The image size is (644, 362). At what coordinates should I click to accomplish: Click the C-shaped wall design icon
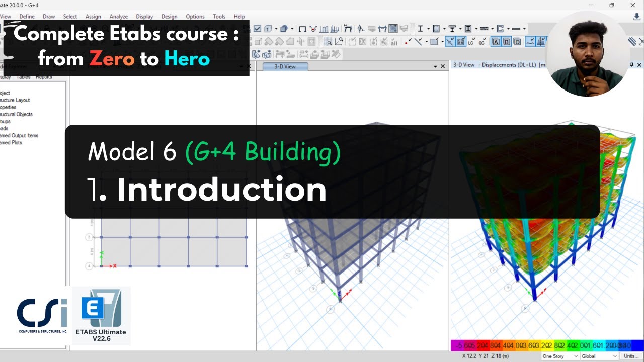pos(500,29)
